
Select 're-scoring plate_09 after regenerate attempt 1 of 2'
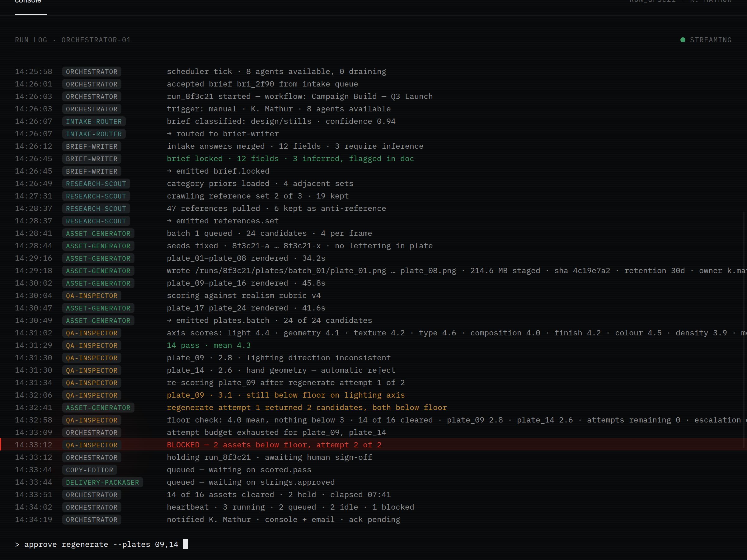pyautogui.click(x=286, y=383)
